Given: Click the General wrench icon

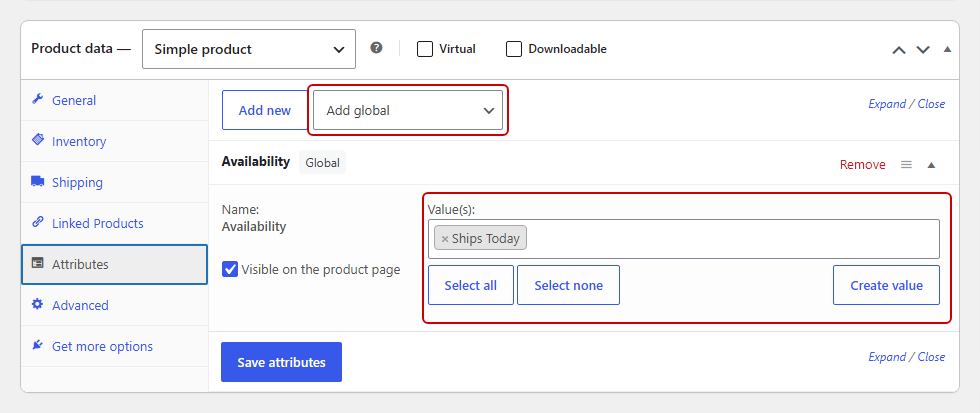Looking at the screenshot, I should pyautogui.click(x=38, y=99).
